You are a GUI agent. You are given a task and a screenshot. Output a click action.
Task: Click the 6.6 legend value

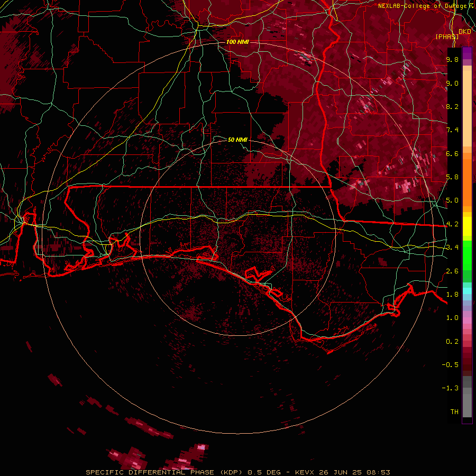[x=452, y=153]
